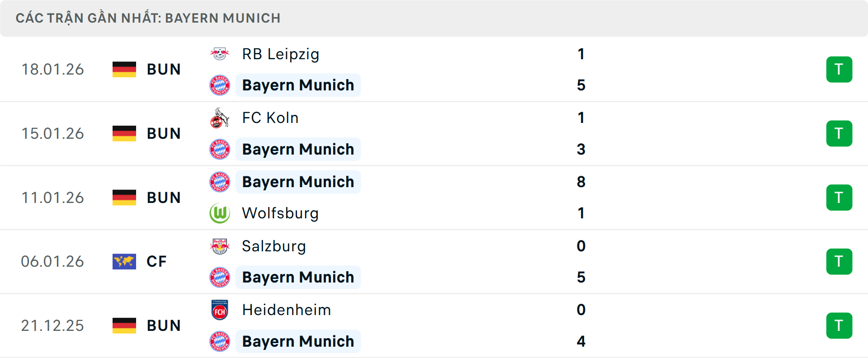Select the Heidenheim FCH club badge
Viewport: 868px width, 358px height.
point(220,310)
